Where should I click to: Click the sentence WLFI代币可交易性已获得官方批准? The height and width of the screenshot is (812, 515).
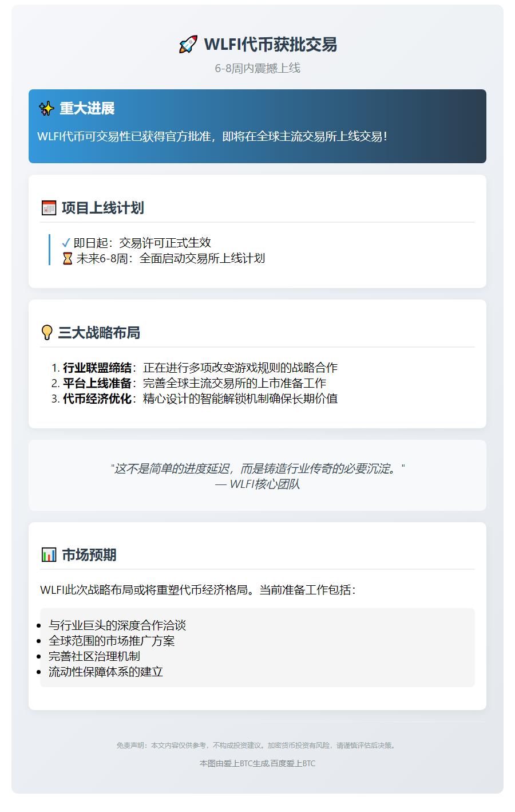[212, 136]
